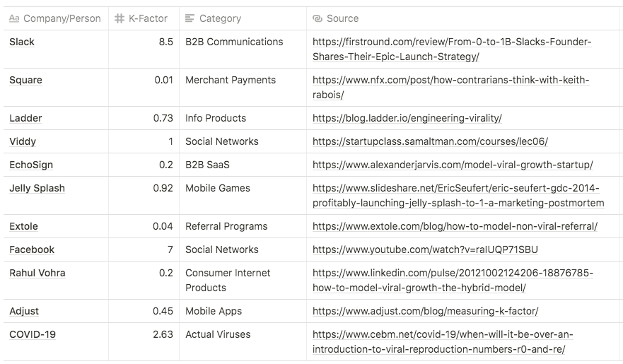
Task: Visit the YouTube link in Facebook row
Action: tap(425, 249)
